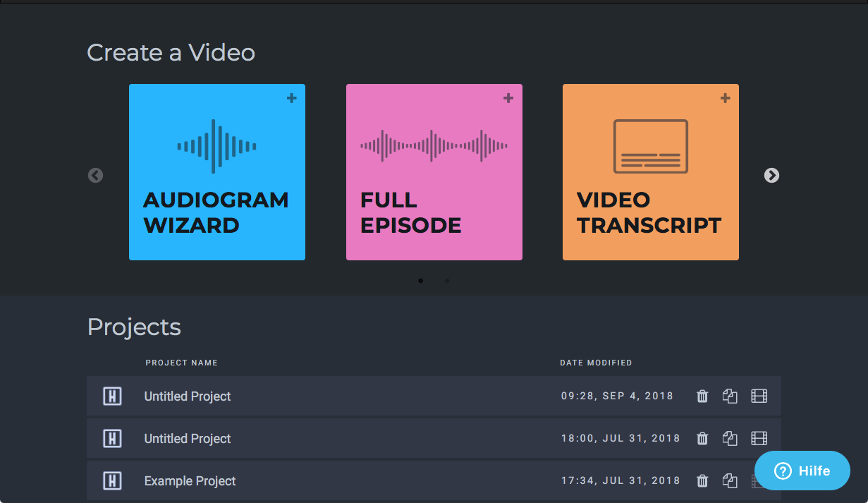The image size is (868, 503).
Task: Create a Full Episode video
Action: pyautogui.click(x=434, y=172)
